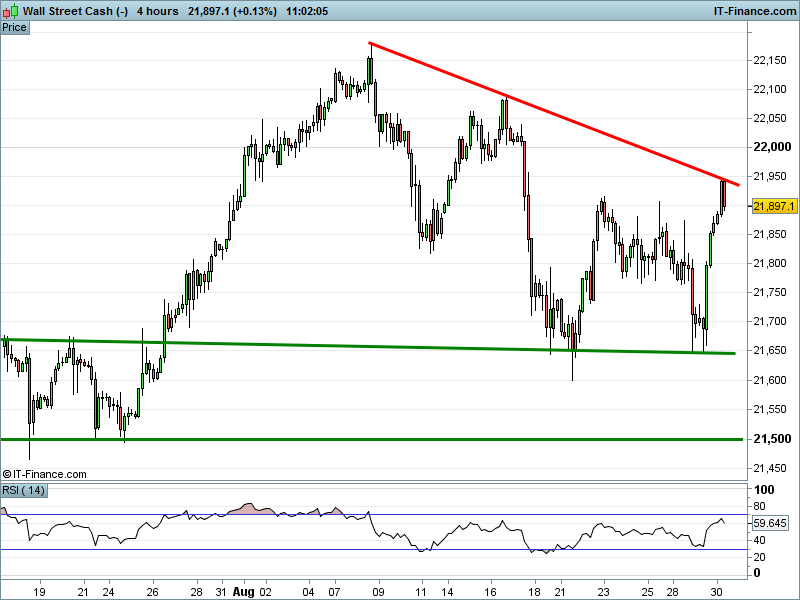Click the RSI ( 14) indicator label

point(23,491)
